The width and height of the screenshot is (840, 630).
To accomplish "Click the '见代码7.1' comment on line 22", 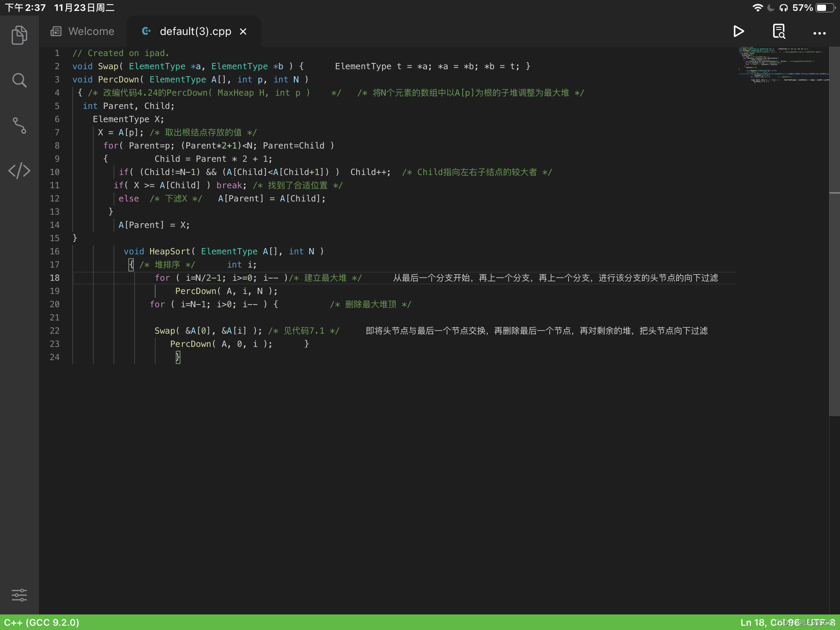I will (304, 331).
